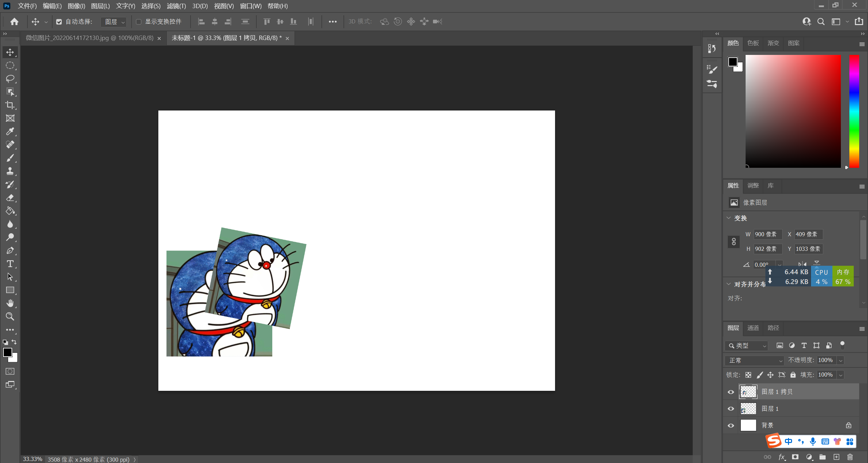Choose the Eraser tool
This screenshot has height=463, width=868.
pos(10,198)
